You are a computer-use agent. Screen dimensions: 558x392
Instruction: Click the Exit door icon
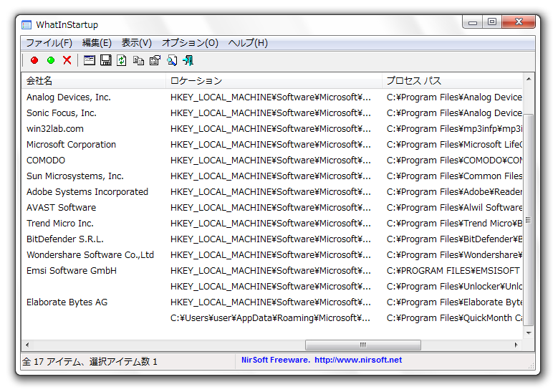click(188, 60)
